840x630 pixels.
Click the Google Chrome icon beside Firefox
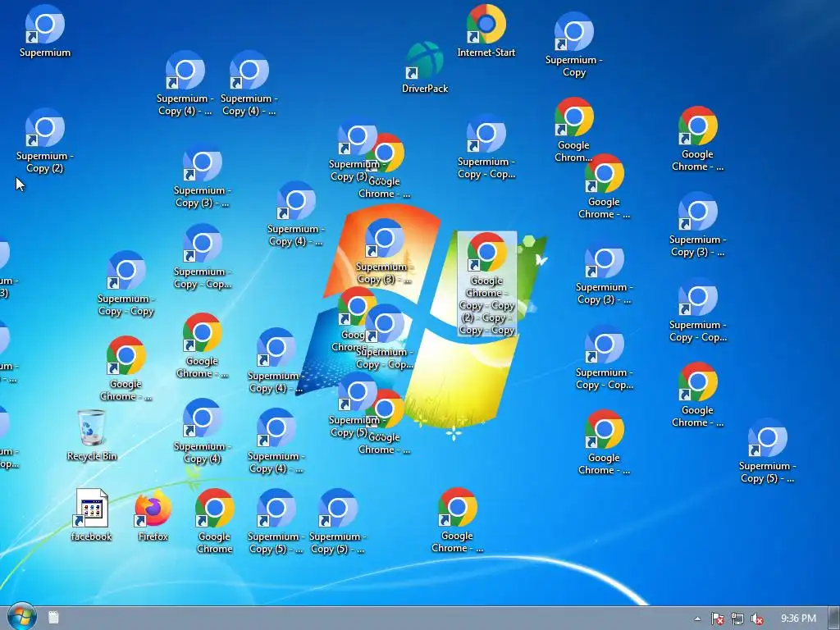tap(214, 521)
